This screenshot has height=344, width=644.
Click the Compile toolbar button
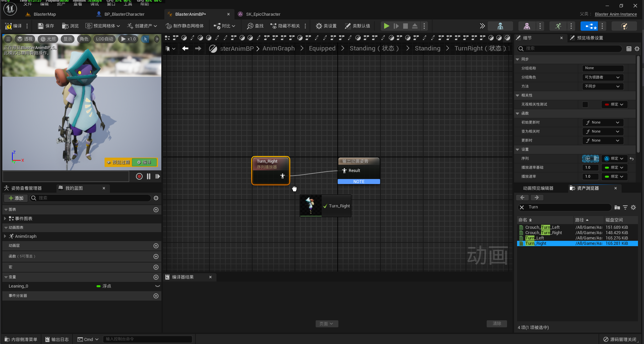14,26
